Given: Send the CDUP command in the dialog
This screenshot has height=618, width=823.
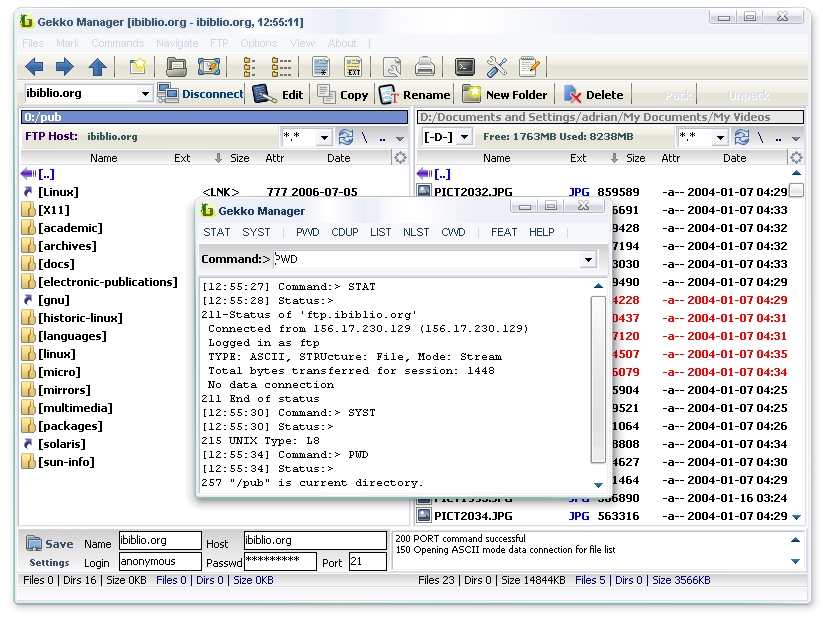Looking at the screenshot, I should (x=345, y=232).
